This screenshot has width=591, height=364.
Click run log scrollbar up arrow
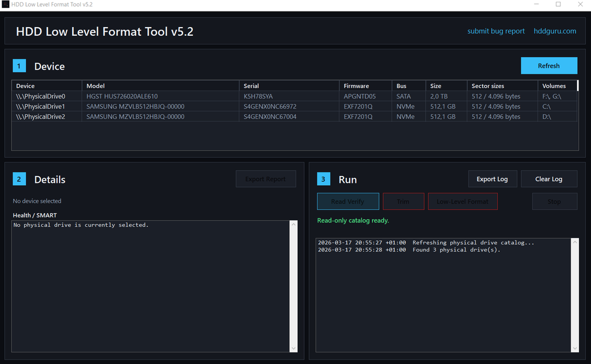pyautogui.click(x=575, y=242)
